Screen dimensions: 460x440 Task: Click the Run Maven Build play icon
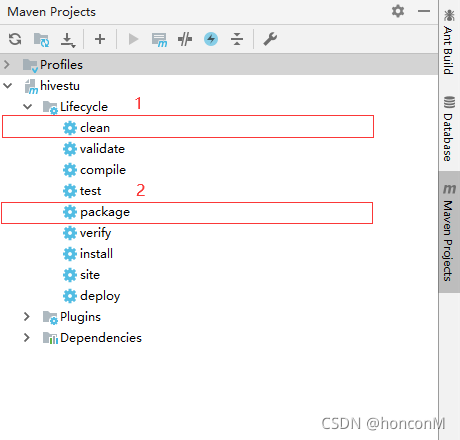pos(133,39)
